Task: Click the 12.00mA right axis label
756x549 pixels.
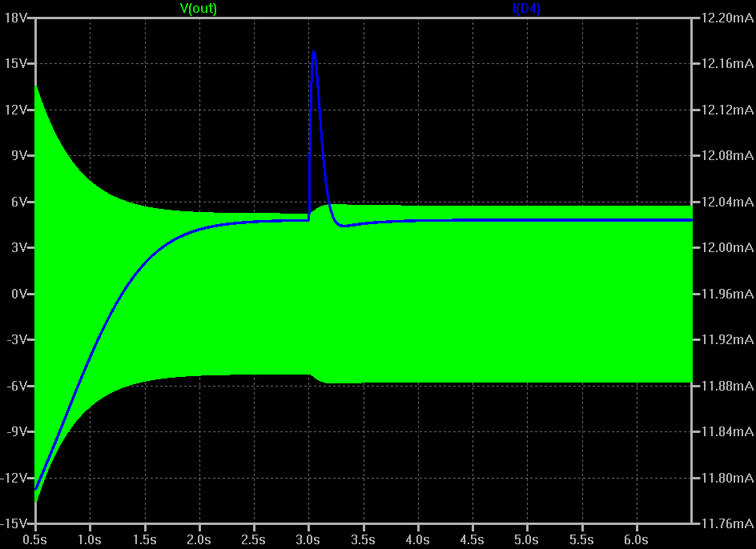Action: 727,247
